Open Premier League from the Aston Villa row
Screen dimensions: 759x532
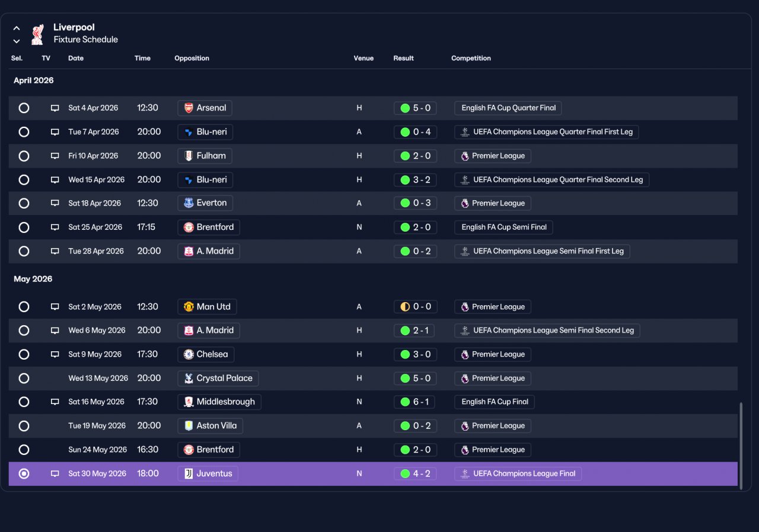[x=493, y=425]
